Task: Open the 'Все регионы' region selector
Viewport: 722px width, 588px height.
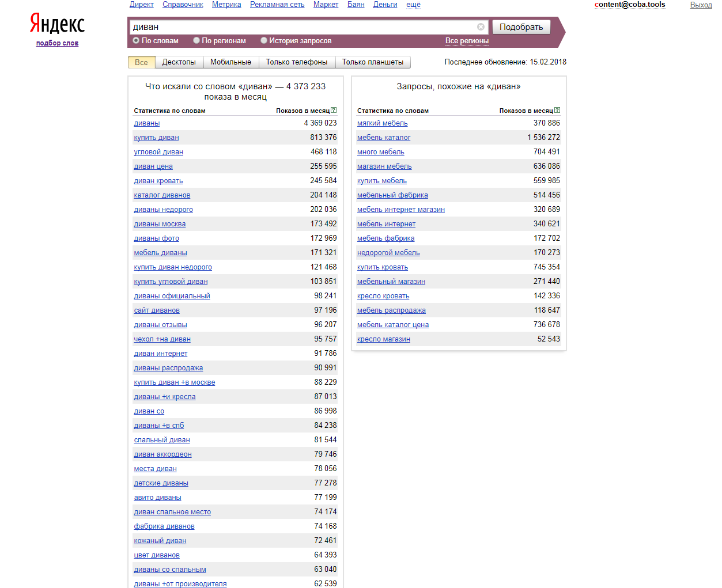Action: tap(467, 41)
